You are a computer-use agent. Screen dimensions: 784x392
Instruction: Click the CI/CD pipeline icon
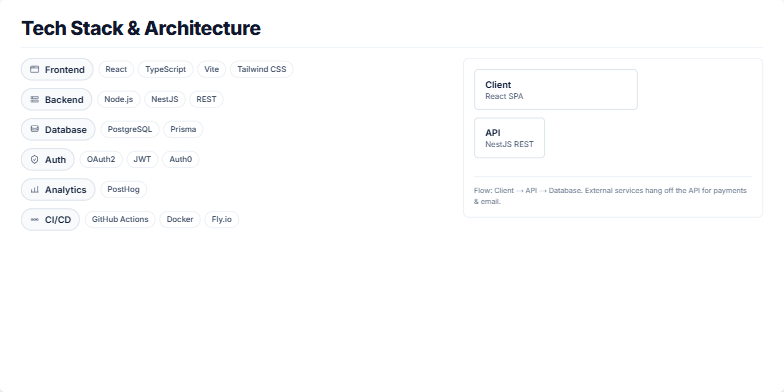[x=34, y=220]
